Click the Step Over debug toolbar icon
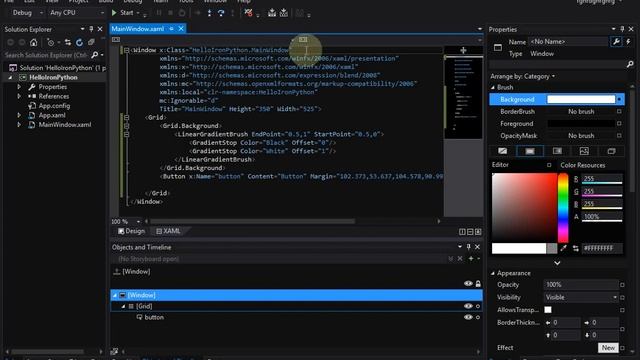 click(x=221, y=13)
